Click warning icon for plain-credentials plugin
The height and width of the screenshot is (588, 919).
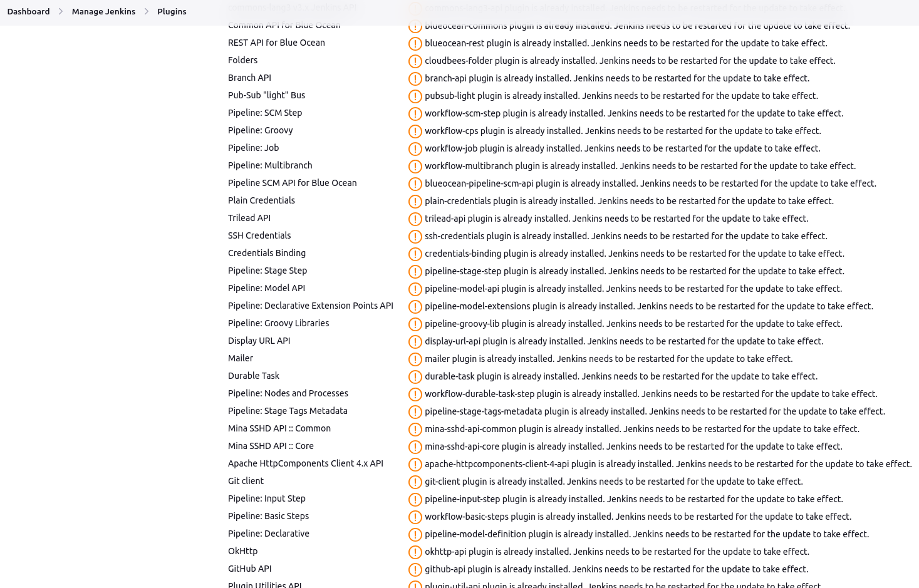[415, 202]
